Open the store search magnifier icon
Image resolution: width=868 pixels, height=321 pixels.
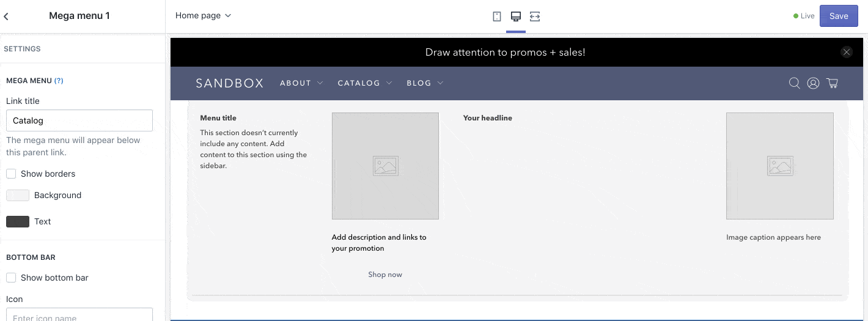point(795,83)
